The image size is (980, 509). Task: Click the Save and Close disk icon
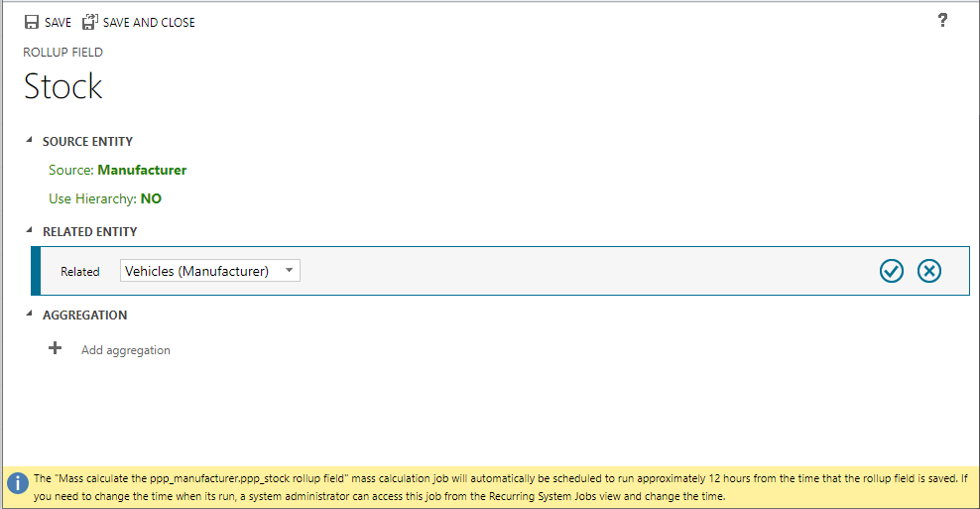(x=90, y=22)
